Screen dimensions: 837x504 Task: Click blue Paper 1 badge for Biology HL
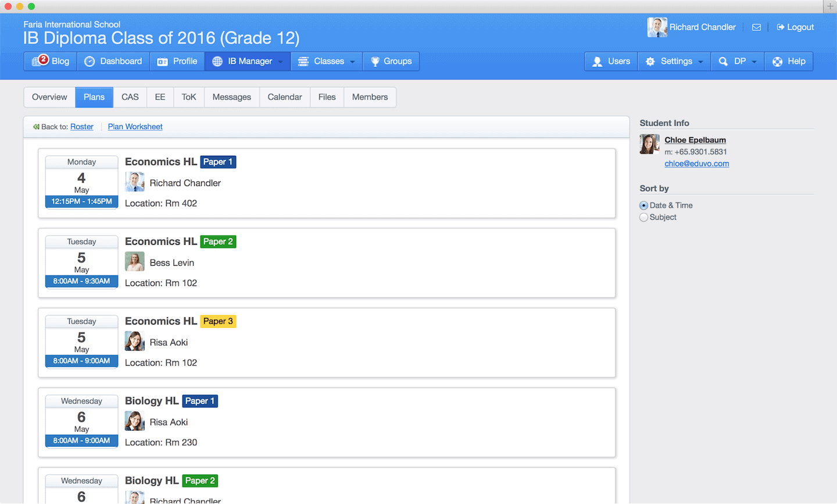pyautogui.click(x=200, y=401)
